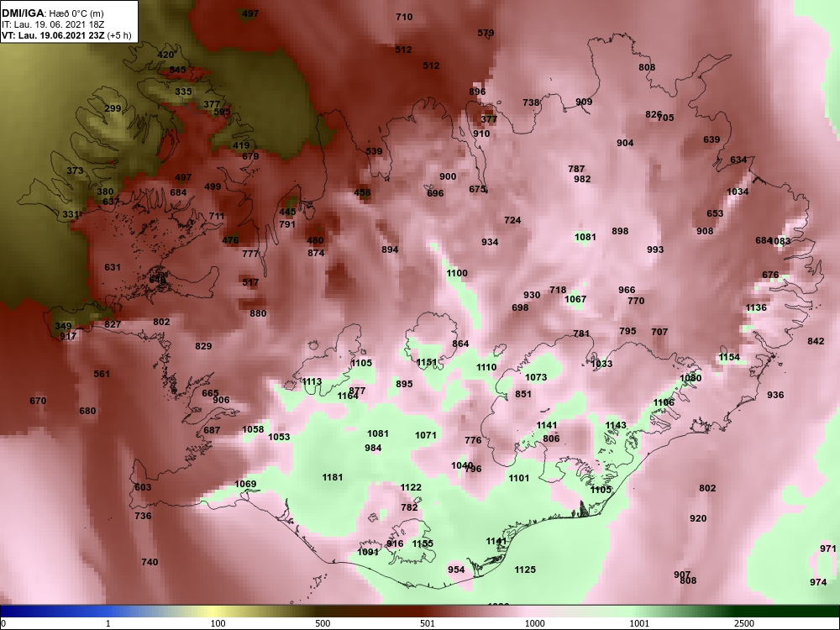Click the map value 740
Screen dimensions: 840x630
pyautogui.click(x=150, y=562)
